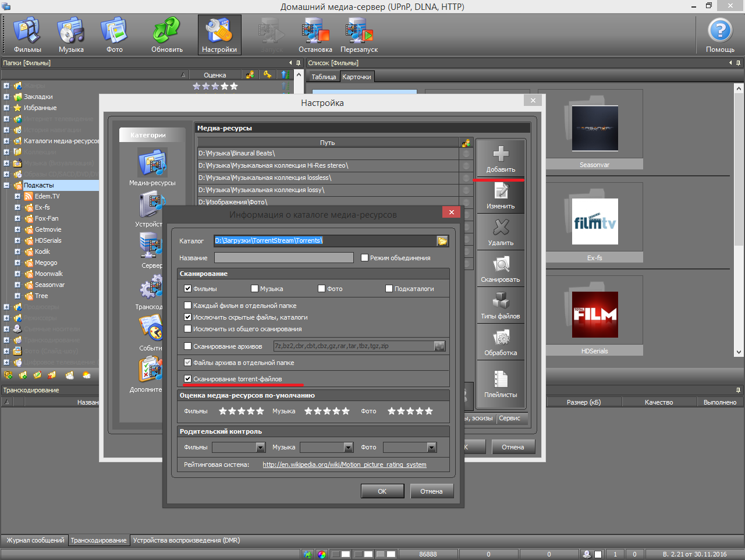
Task: Click the Музыка toolbar icon
Action: pos(71,35)
